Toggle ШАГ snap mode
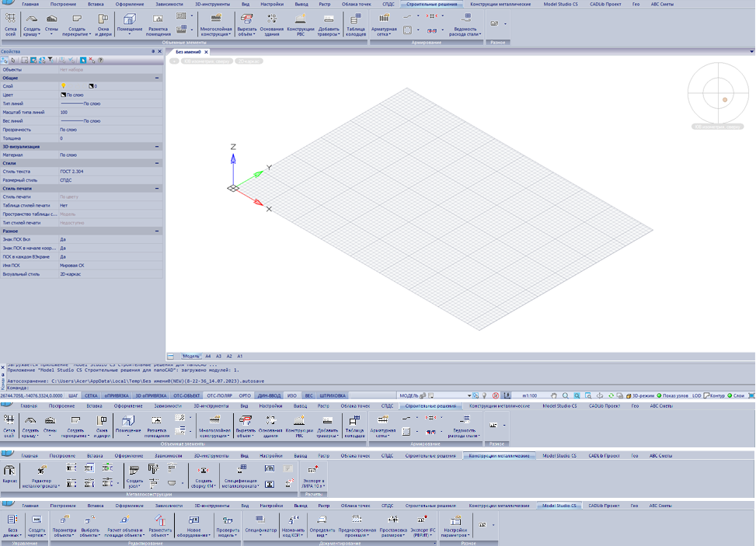Image resolution: width=756 pixels, height=546 pixels. 73,395
